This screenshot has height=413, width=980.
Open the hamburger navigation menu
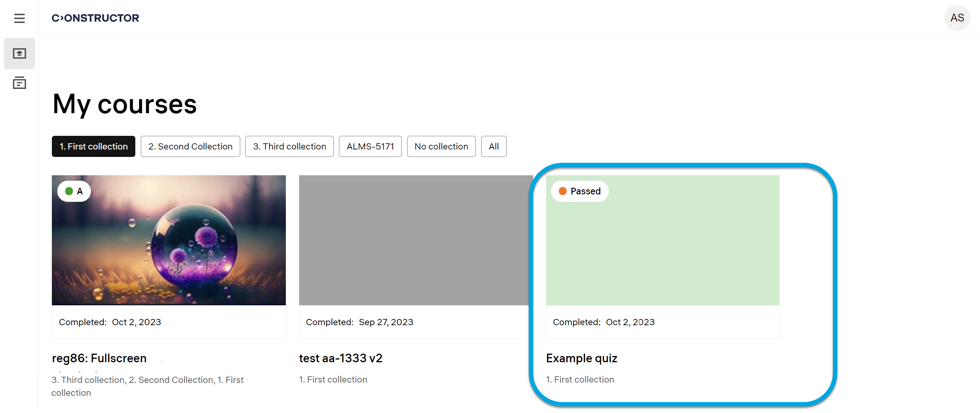click(19, 18)
